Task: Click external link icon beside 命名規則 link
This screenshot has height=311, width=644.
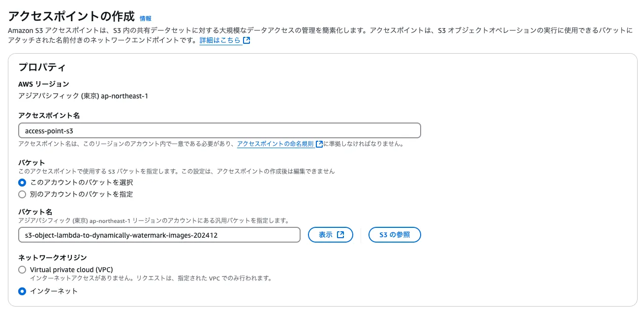Action: (319, 144)
